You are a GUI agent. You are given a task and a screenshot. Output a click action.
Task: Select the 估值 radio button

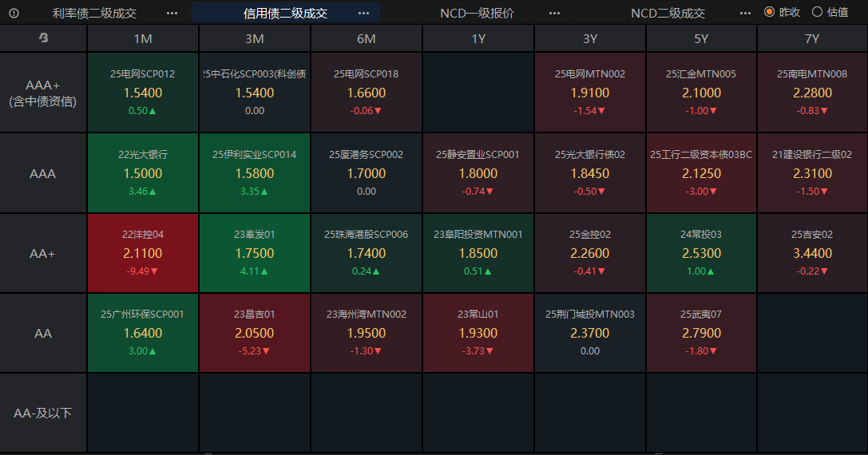coord(817,12)
